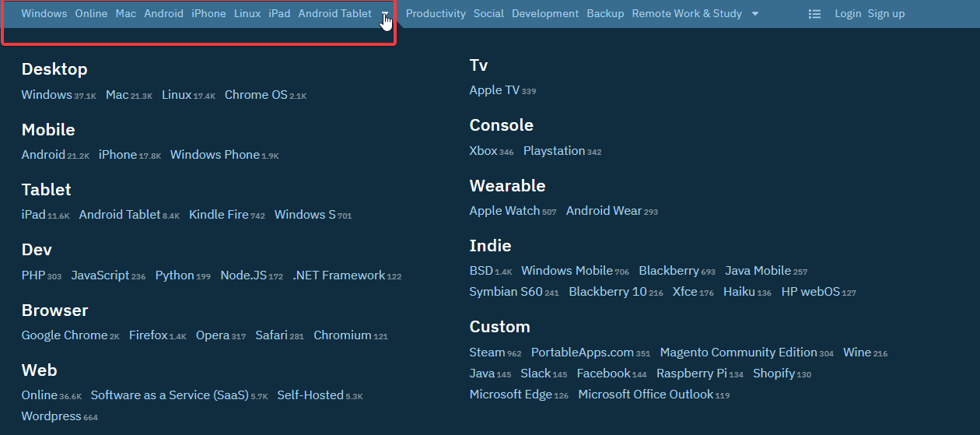
Task: Select Android Wear under Wearable
Action: coord(604,211)
